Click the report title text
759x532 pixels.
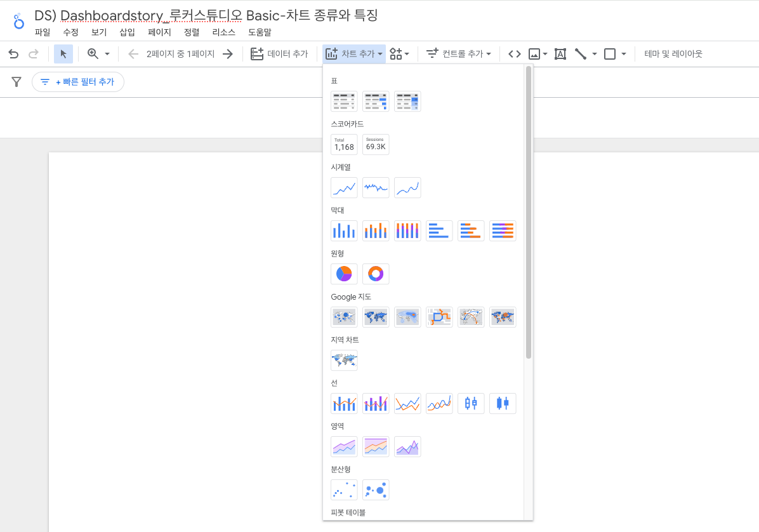click(x=206, y=15)
